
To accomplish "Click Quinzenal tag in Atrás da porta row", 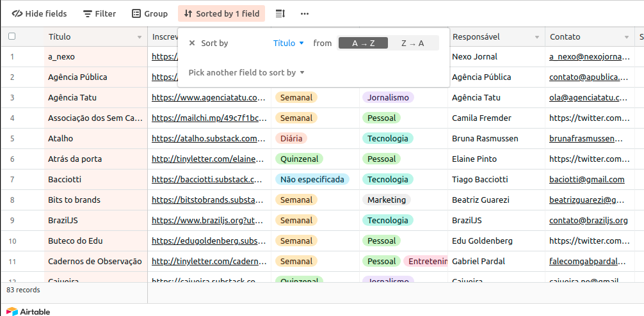I will click(x=299, y=159).
